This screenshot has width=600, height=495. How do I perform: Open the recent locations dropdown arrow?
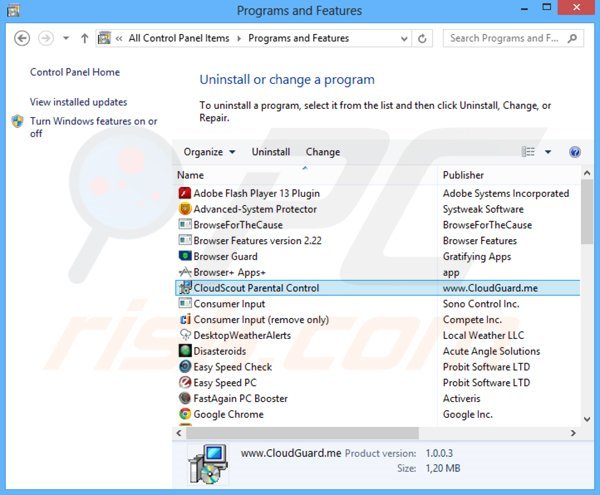tap(66, 38)
